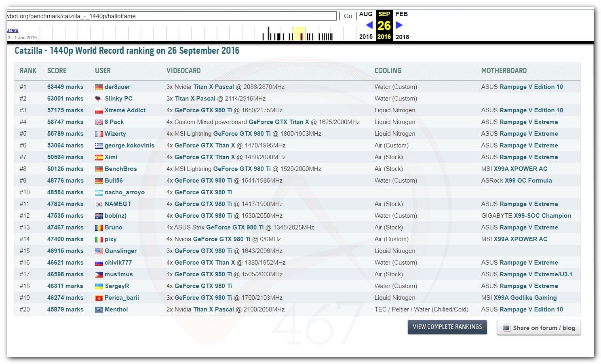
Task: Click the Wayback URL input field
Action: (171, 16)
